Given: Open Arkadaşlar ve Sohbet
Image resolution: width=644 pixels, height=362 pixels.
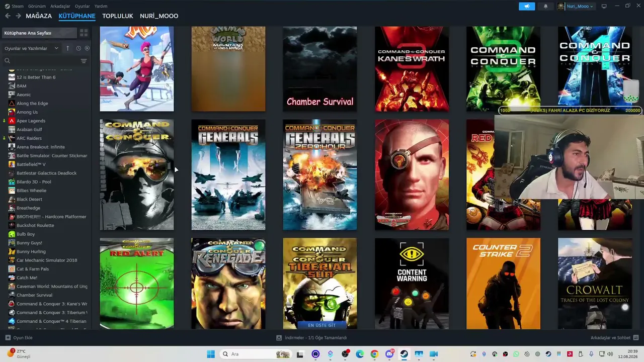Looking at the screenshot, I should pyautogui.click(x=615, y=338).
